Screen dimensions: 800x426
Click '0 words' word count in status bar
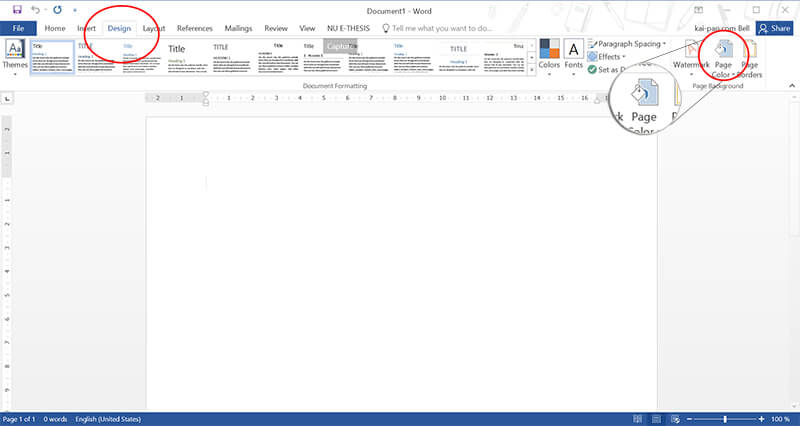coord(55,419)
